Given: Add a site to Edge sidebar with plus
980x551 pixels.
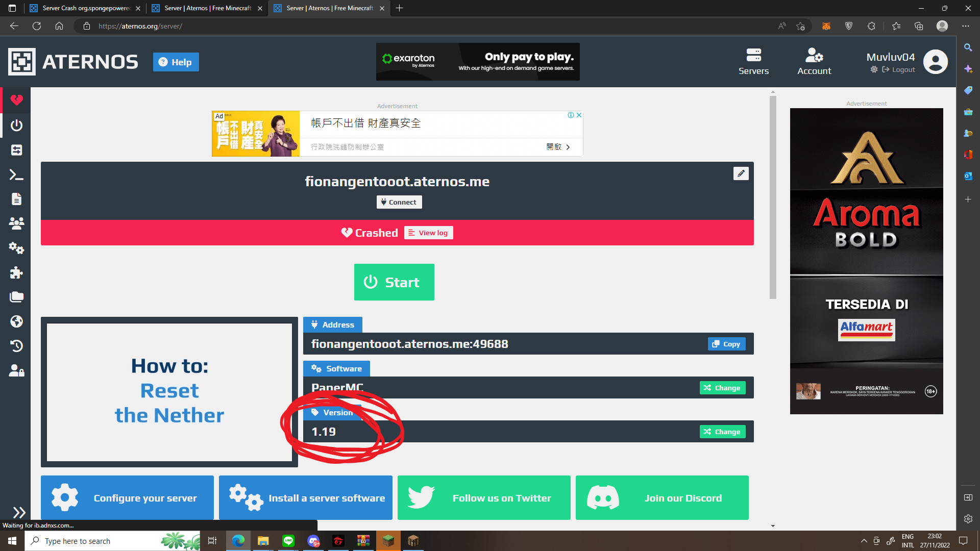Looking at the screenshot, I should point(968,199).
